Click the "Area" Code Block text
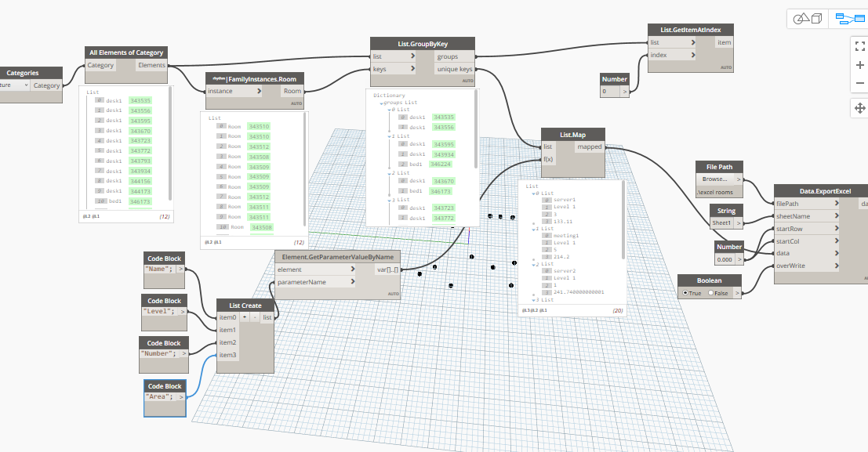Image resolution: width=868 pixels, height=452 pixels. [160, 396]
